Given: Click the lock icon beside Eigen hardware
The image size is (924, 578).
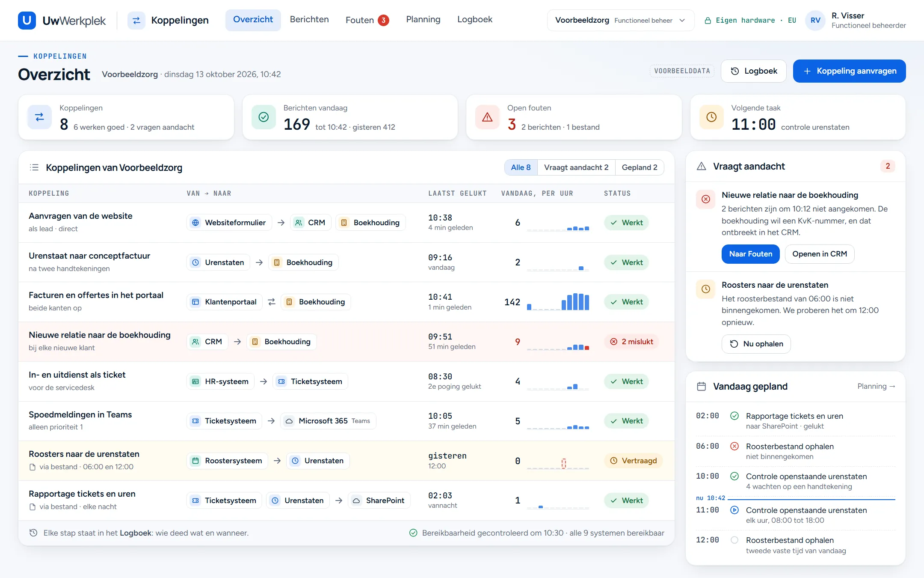Looking at the screenshot, I should (708, 21).
